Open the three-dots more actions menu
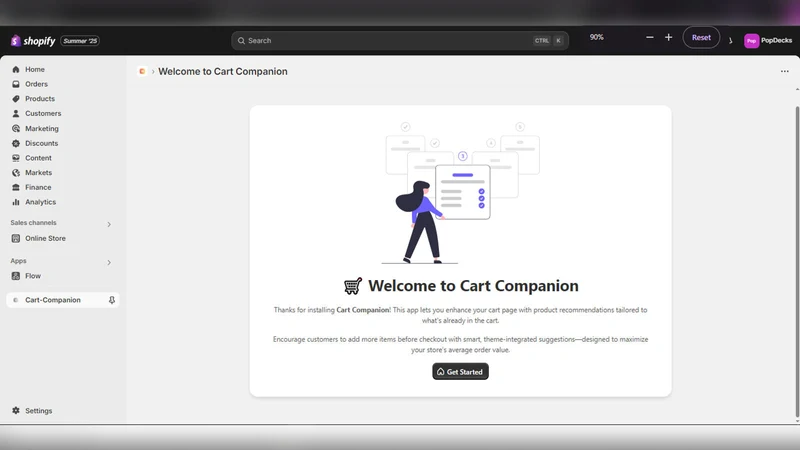Image resolution: width=800 pixels, height=450 pixels. click(785, 71)
